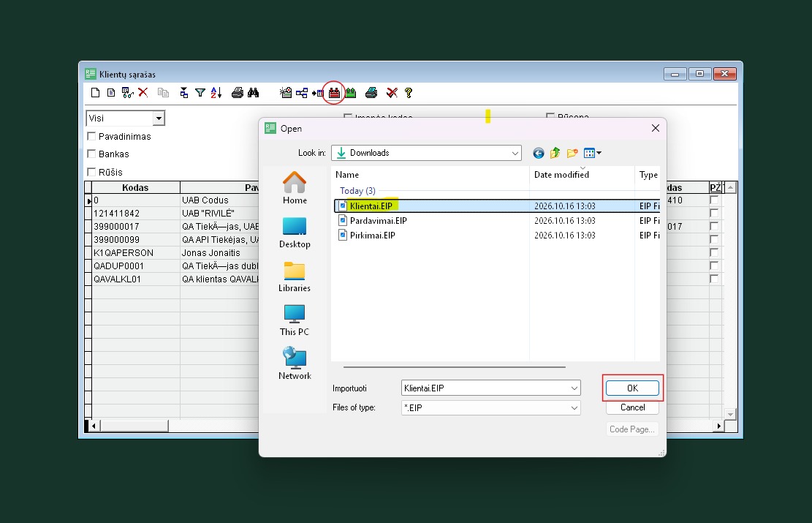Click the green export data icon
Image resolution: width=812 pixels, height=523 pixels.
pyautogui.click(x=351, y=93)
